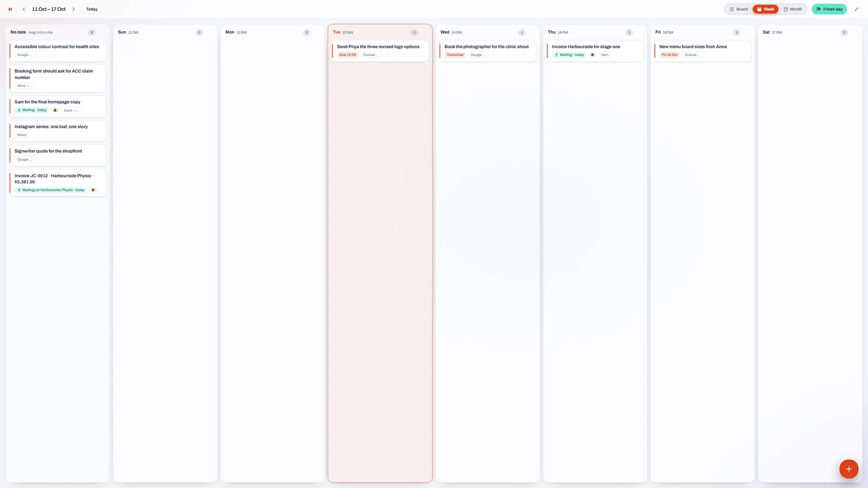Image resolution: width=868 pixels, height=488 pixels.
Task: Select the Week view tab
Action: tap(765, 9)
